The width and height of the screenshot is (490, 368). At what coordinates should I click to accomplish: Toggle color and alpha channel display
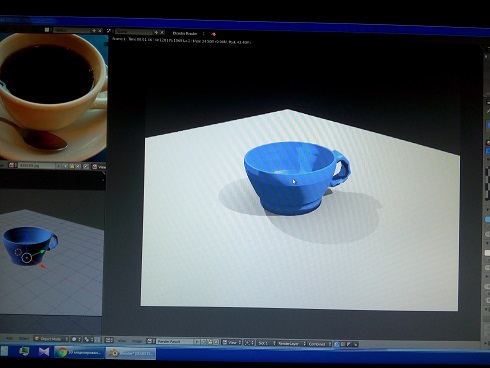coord(336,344)
